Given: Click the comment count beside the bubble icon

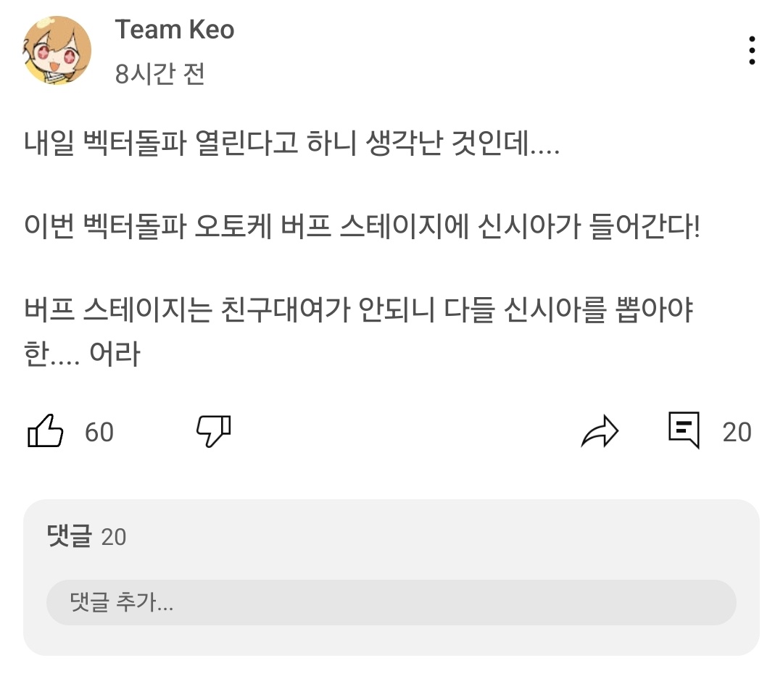Looking at the screenshot, I should pos(737,432).
